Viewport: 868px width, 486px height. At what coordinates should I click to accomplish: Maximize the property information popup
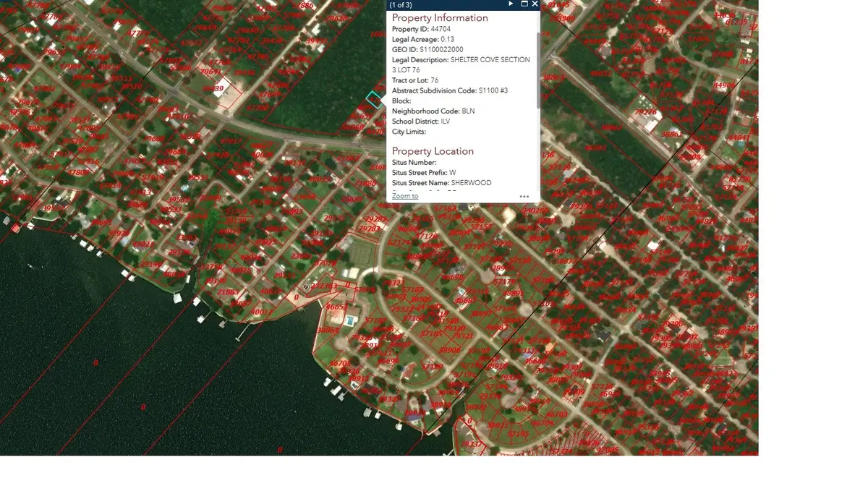[524, 4]
